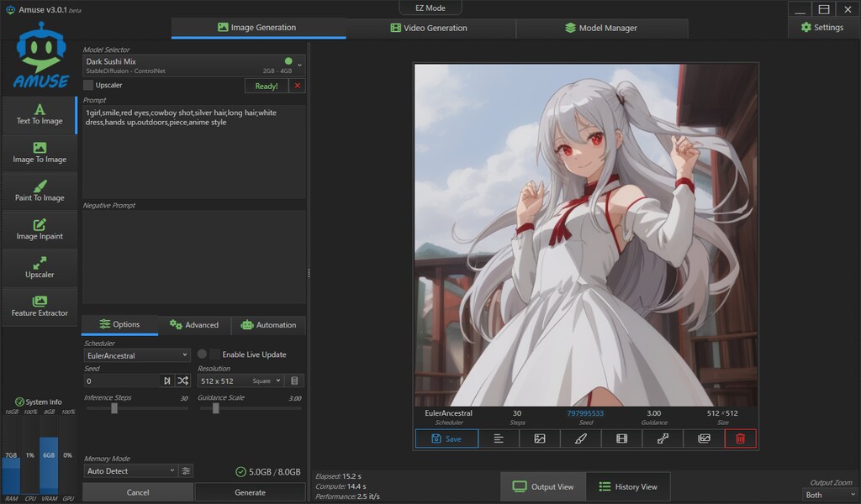This screenshot has width=861, height=504.
Task: Open the Upscaler tool in the sidebar
Action: coord(40,269)
